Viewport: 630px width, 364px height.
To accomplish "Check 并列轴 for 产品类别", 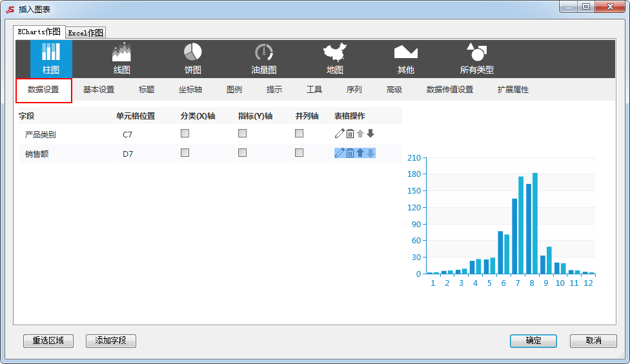I will [x=300, y=134].
